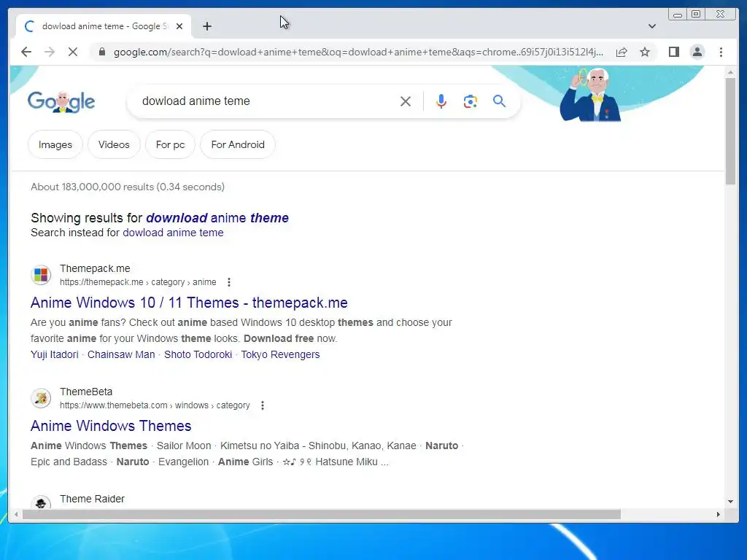
Task: Click the Themepack.me favicon
Action: pyautogui.click(x=41, y=275)
